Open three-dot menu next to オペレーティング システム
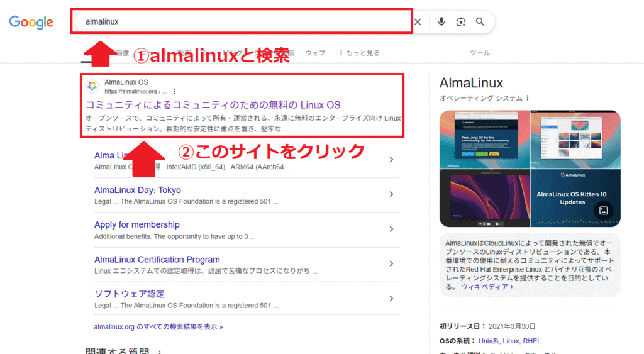Image resolution: width=644 pixels, height=354 pixels. pyautogui.click(x=528, y=98)
